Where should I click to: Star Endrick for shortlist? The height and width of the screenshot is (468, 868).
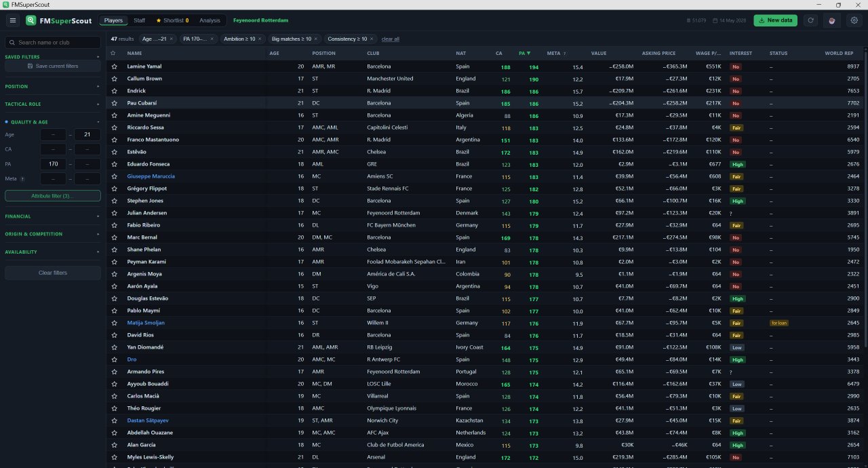(x=114, y=91)
